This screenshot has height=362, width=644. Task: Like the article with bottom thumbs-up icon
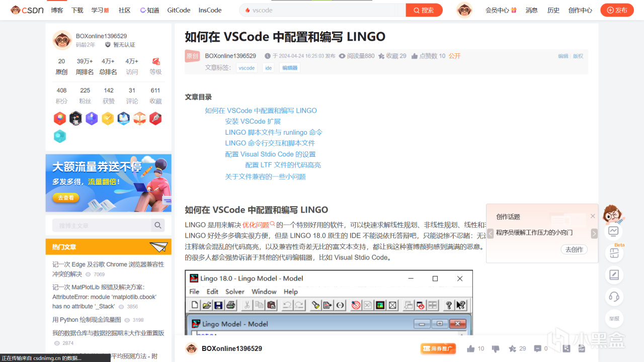[x=471, y=348]
